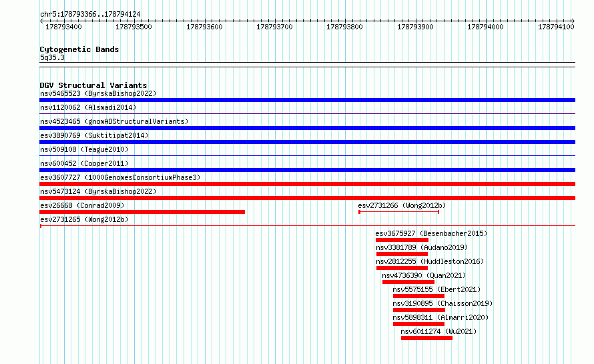Open nsv3190895 (Chaisson2019) label
Viewport: 594px width, 364px height.
[x=442, y=303]
